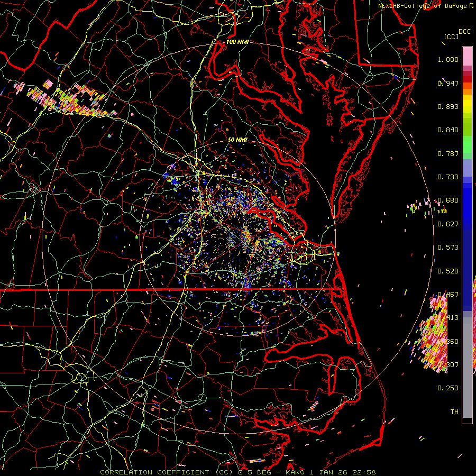Click the 0.520 scale value

point(448,271)
